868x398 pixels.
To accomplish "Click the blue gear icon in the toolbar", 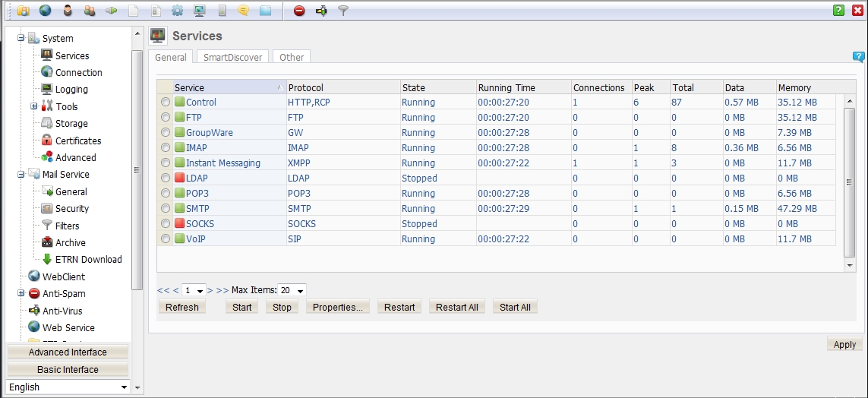I will [177, 11].
